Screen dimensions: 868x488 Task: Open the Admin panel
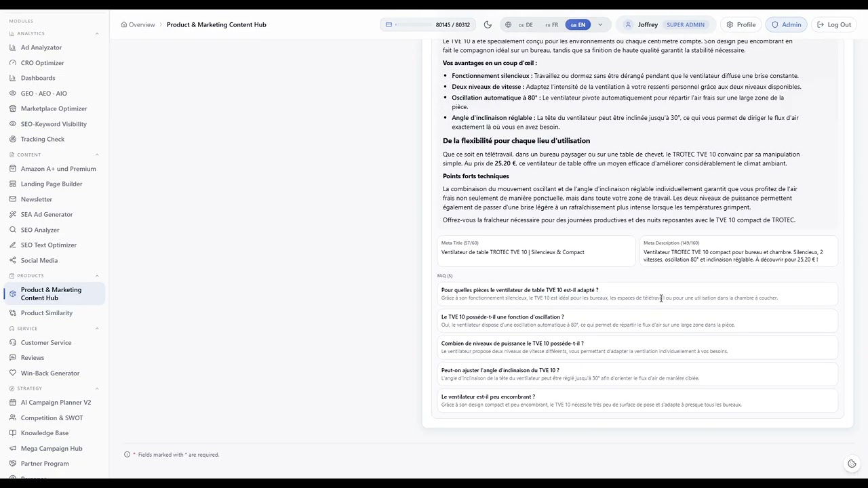click(x=786, y=24)
